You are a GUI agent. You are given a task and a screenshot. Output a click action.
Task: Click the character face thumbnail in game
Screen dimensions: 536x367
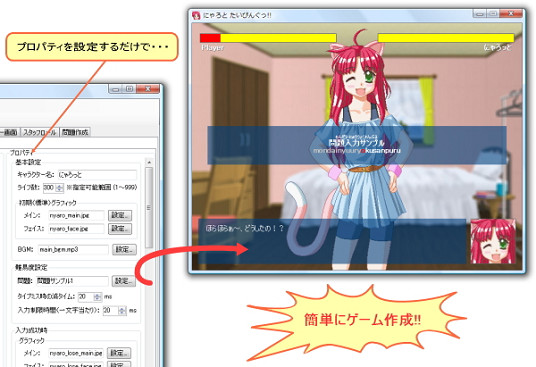(x=493, y=241)
